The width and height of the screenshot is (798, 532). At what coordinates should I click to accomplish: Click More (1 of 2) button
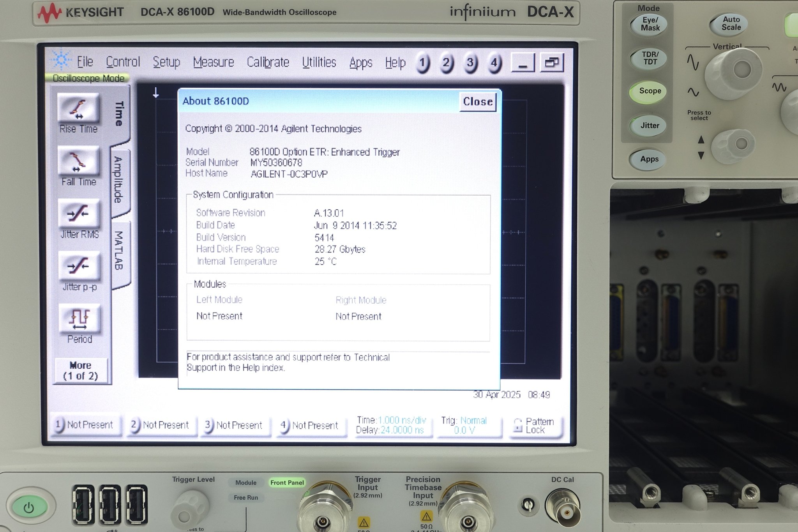80,371
